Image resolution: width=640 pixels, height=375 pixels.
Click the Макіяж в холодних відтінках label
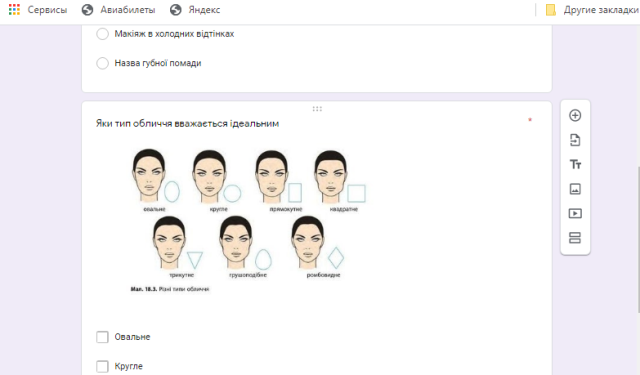[174, 34]
